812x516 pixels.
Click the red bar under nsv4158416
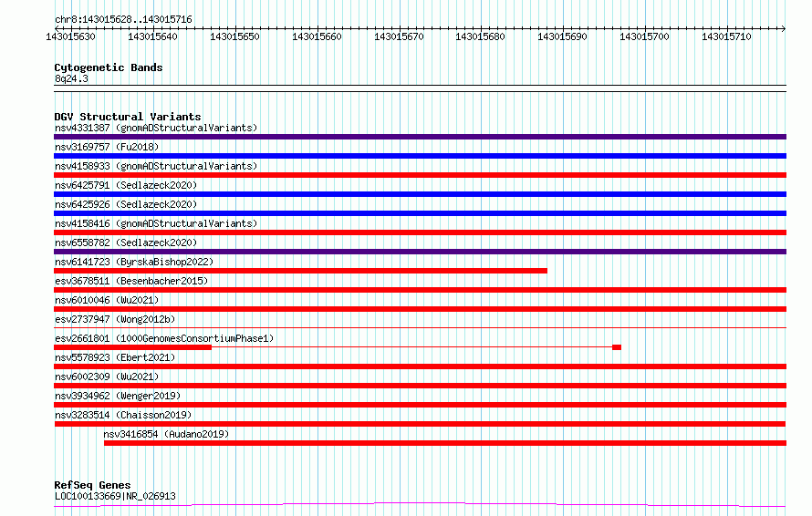(420, 232)
